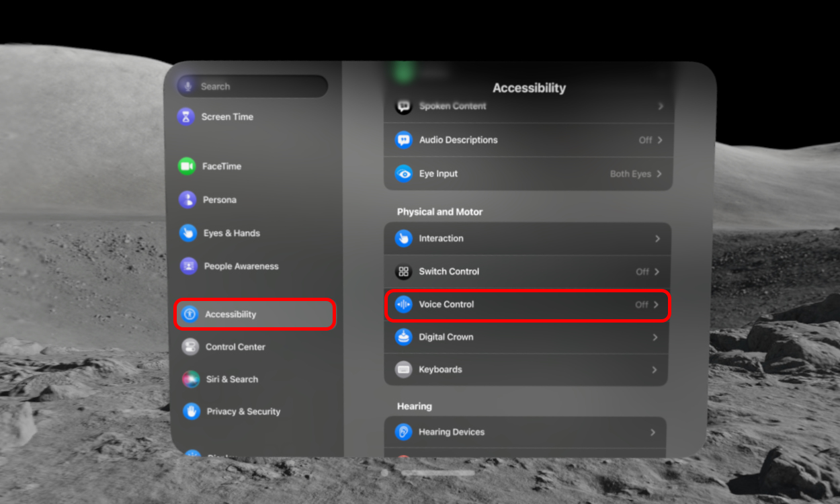Select the Switch Control icon
This screenshot has height=504, width=840.
click(403, 271)
